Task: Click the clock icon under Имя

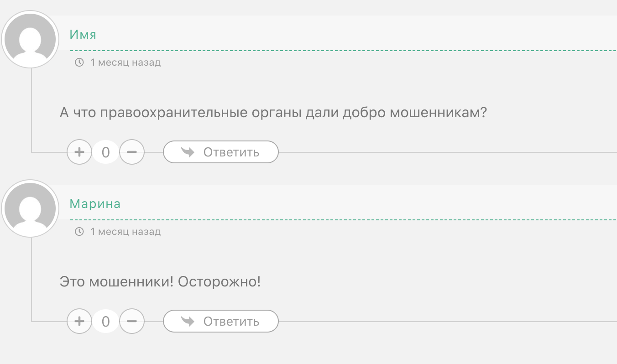Action: (x=79, y=62)
